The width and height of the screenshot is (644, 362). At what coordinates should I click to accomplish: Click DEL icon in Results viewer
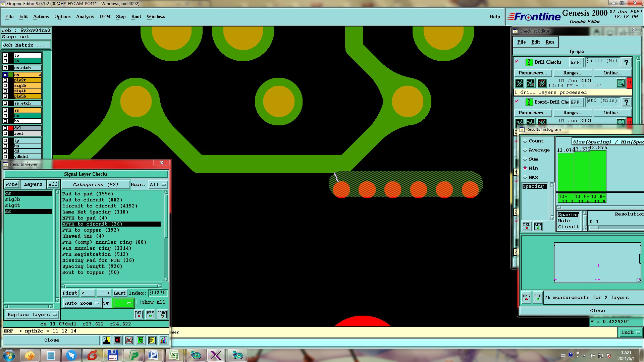[x=139, y=314]
